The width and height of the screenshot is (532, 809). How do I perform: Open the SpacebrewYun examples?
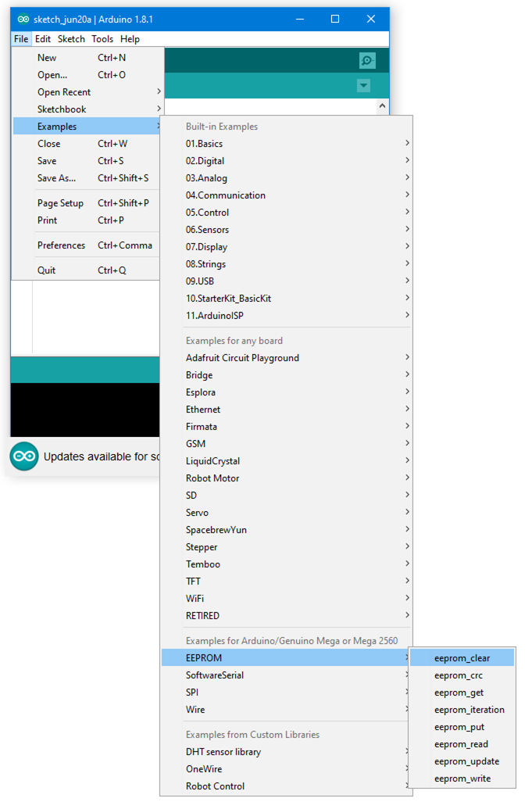[287, 530]
